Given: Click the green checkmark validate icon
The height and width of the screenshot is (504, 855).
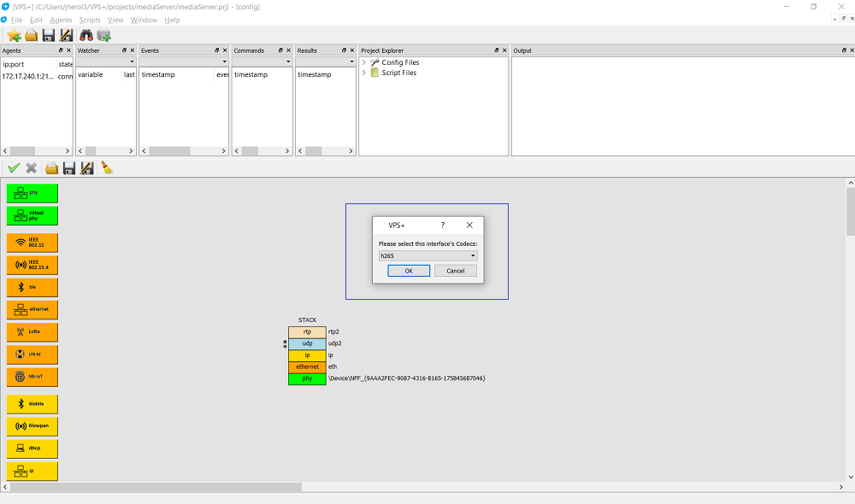Looking at the screenshot, I should coord(14,168).
